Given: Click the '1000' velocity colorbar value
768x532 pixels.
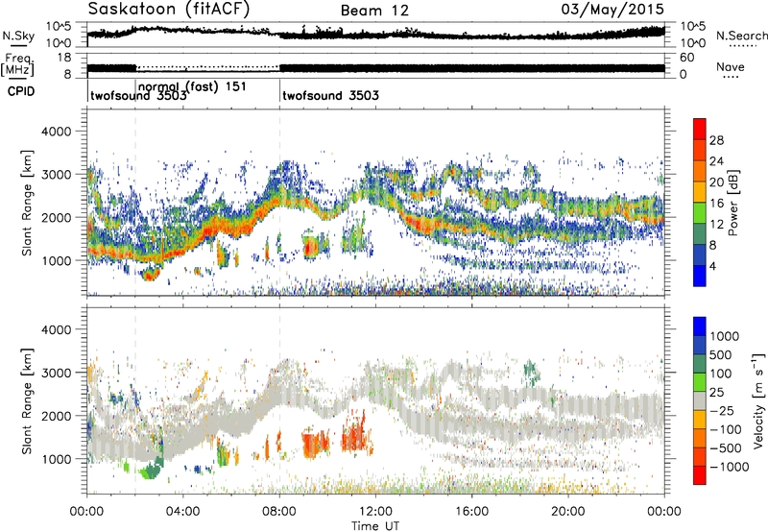Looking at the screenshot, I should tap(724, 336).
